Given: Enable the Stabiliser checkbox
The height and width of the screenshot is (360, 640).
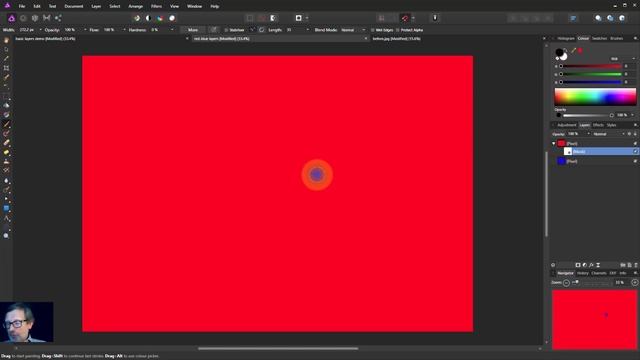Looking at the screenshot, I should point(226,30).
